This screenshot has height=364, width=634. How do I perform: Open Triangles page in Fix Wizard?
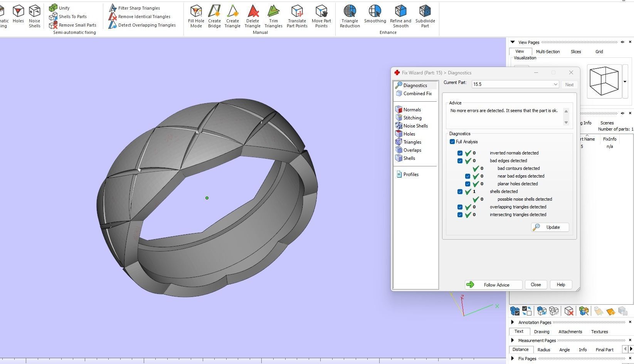[409, 142]
